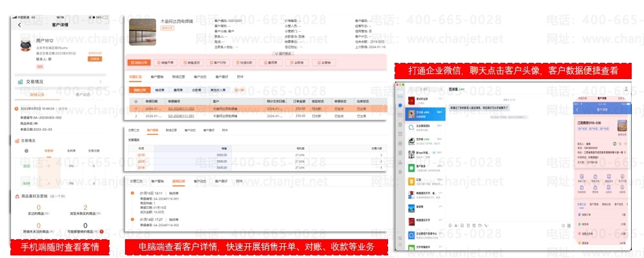This screenshot has width=644, height=258.
Task: Click the storefront photo thumbnail
Action: 143,32
